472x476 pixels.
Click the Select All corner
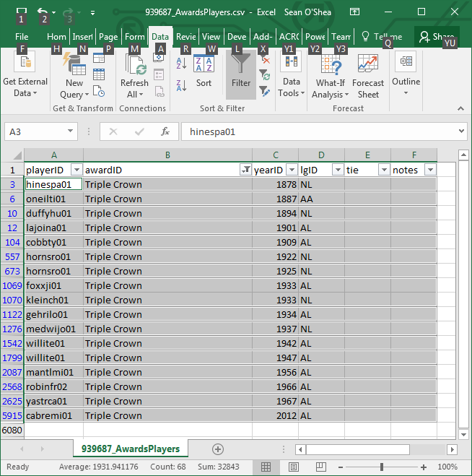point(17,155)
